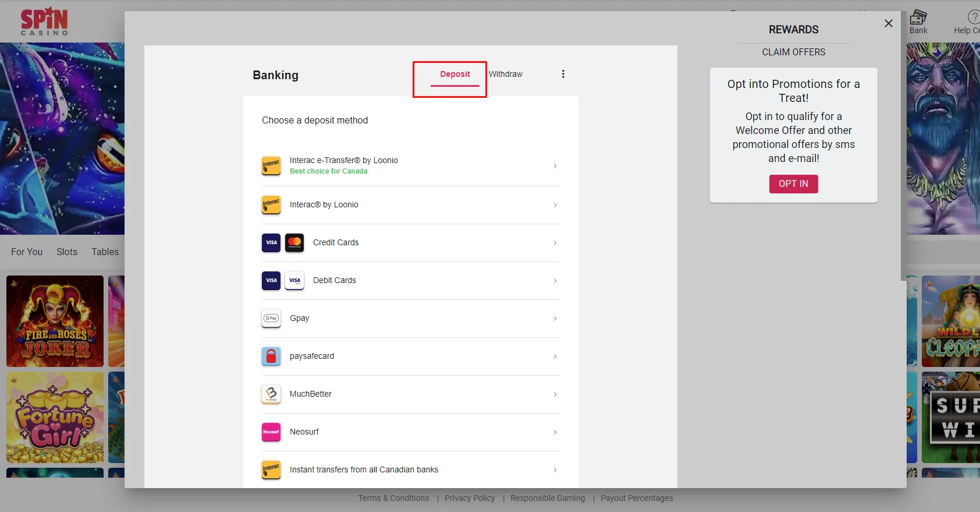Screen dimensions: 980x512
Task: Select Interac® by Loonio method label
Action: 324,205
